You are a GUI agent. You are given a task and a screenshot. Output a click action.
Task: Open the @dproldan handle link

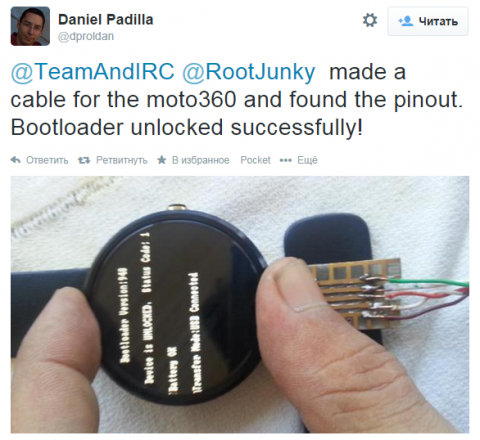point(86,36)
